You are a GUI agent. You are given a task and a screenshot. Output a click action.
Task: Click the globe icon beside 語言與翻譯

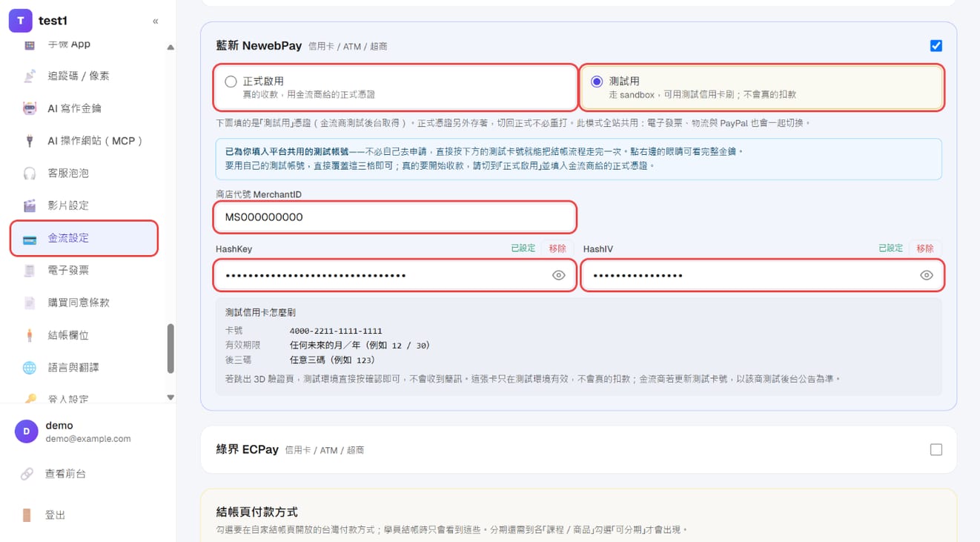click(x=30, y=367)
